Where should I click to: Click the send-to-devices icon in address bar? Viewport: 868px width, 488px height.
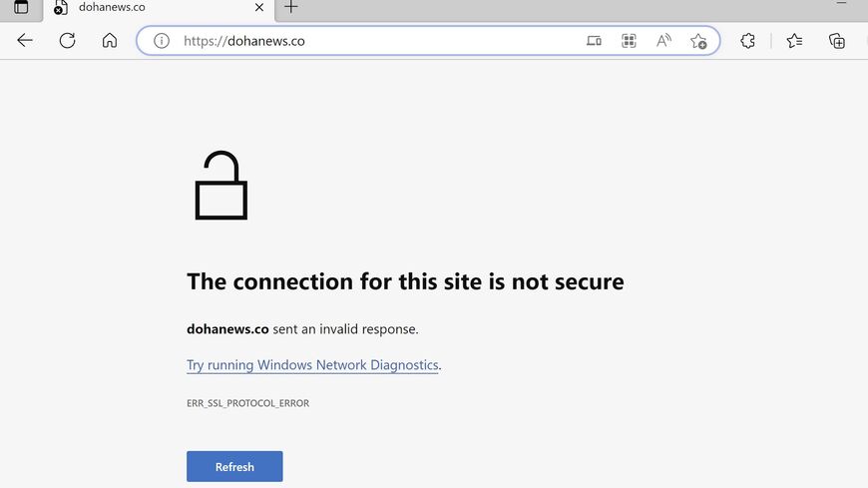(x=594, y=41)
